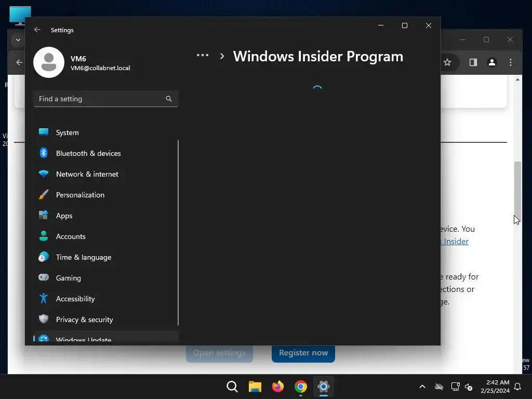Expand the breadcrumb ellipsis menu
The width and height of the screenshot is (532, 399).
click(203, 55)
